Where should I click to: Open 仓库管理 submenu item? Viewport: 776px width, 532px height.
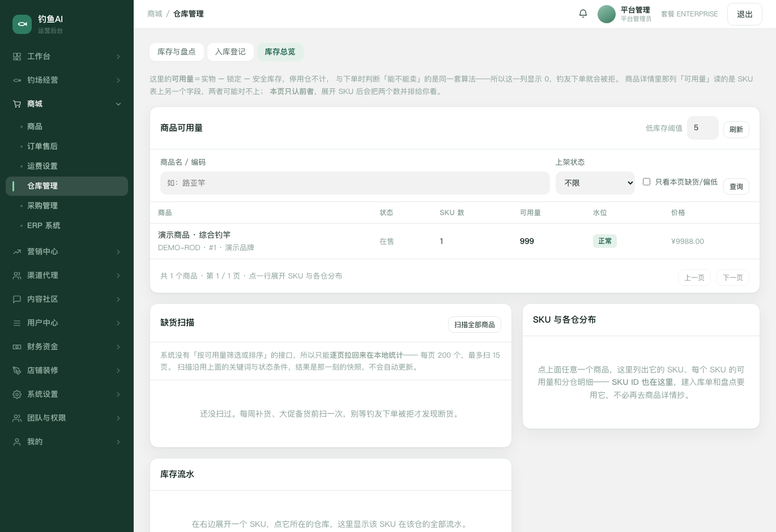[67, 186]
